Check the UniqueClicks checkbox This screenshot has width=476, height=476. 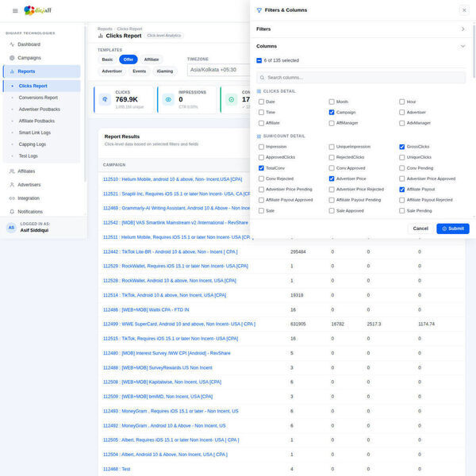[402, 157]
